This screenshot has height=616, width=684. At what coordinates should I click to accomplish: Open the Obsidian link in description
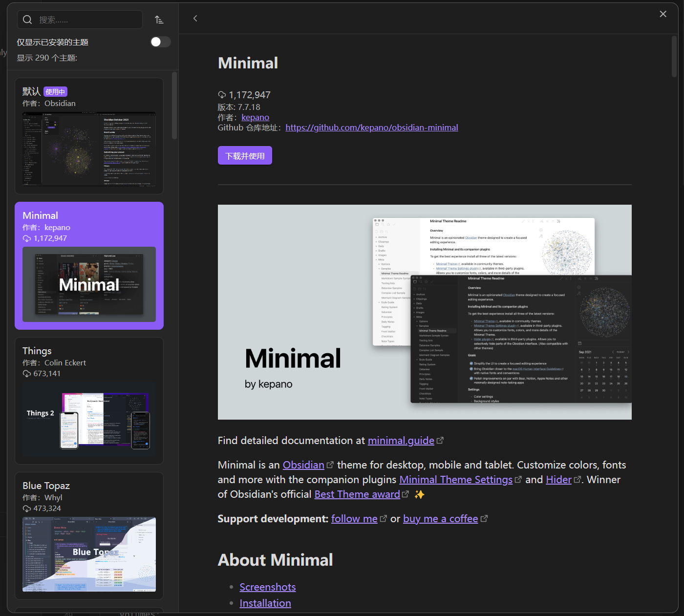click(x=303, y=465)
